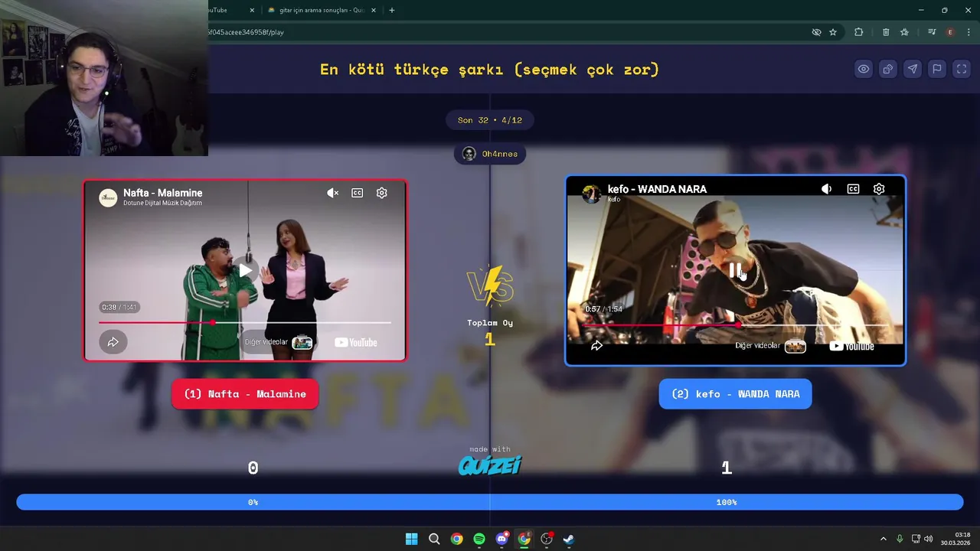Open Chrome media controls icon

click(932, 32)
